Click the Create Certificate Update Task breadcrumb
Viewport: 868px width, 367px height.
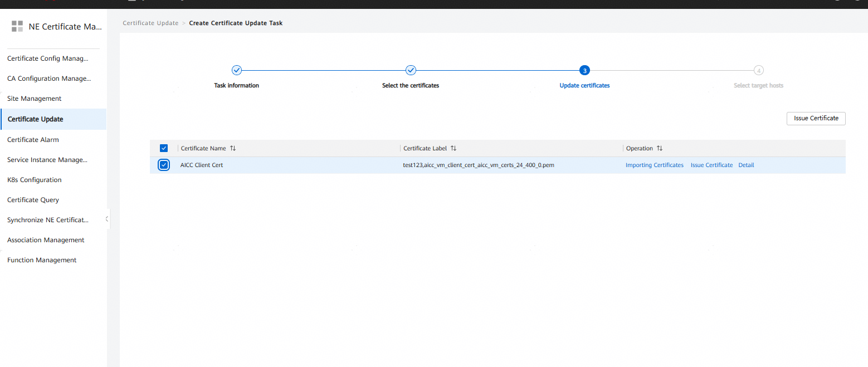tap(236, 23)
